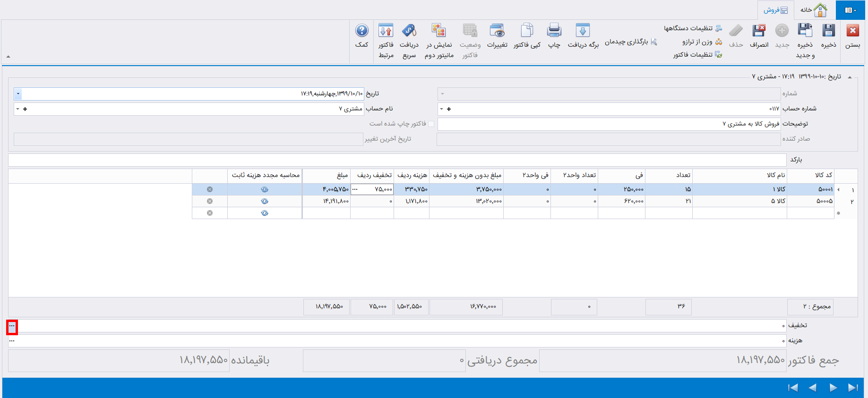The height and width of the screenshot is (398, 868).
Task: Click Copy Invoice (کپی فاکتور) icon
Action: point(526,31)
